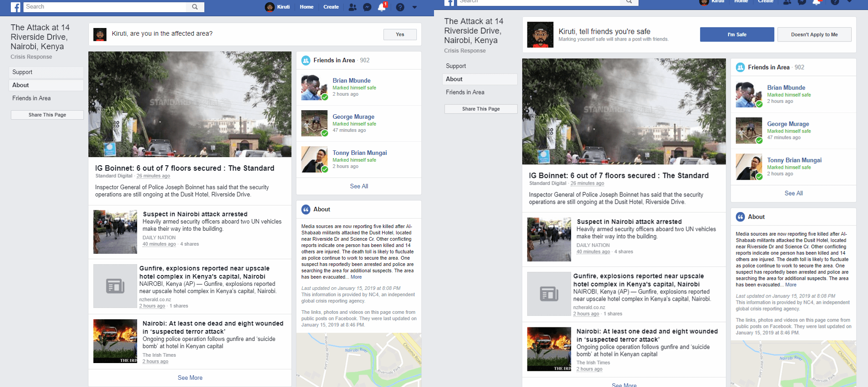Click newspaper placeholder icon in left screenshot
Viewport: 868px width, 387px height.
[115, 286]
